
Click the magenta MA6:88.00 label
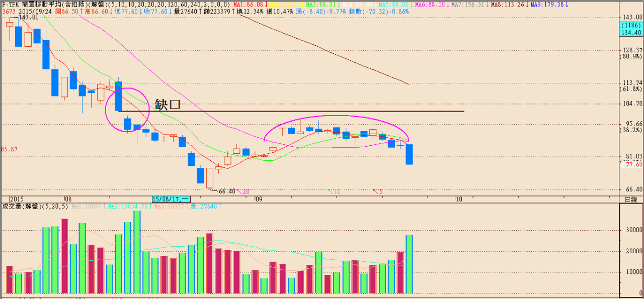pyautogui.click(x=429, y=4)
